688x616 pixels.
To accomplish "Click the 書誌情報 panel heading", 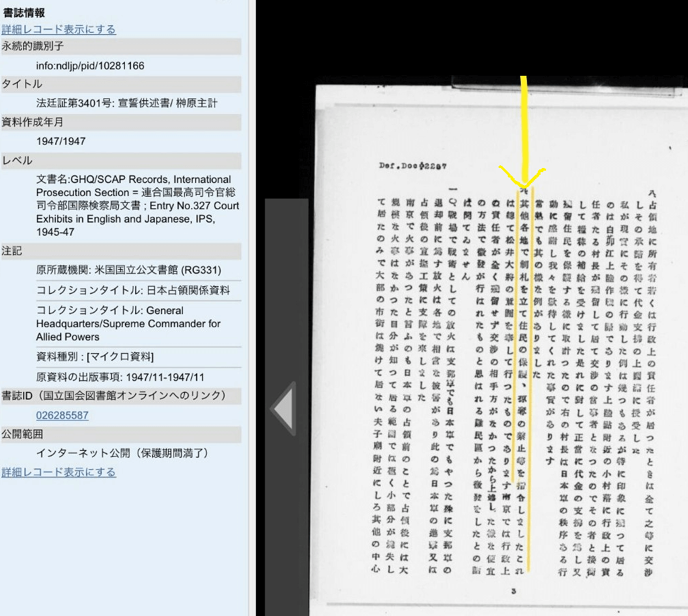I will [x=24, y=12].
